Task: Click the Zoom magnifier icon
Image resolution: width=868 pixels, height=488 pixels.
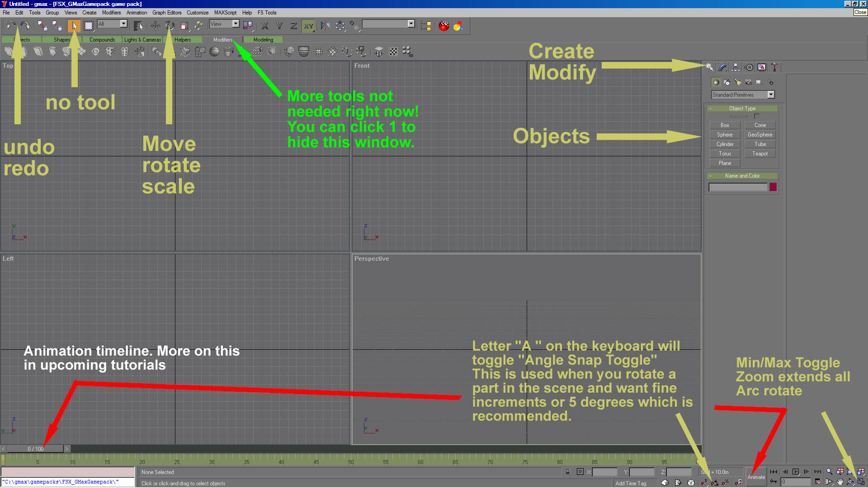Action: tap(829, 472)
